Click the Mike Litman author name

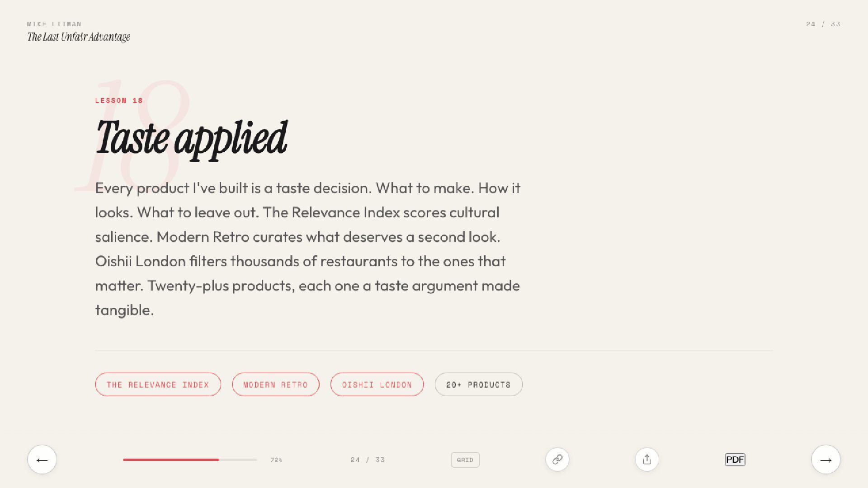(x=54, y=24)
